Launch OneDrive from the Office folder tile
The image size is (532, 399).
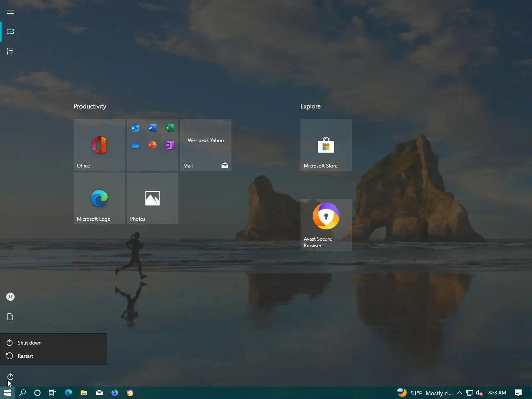click(135, 145)
